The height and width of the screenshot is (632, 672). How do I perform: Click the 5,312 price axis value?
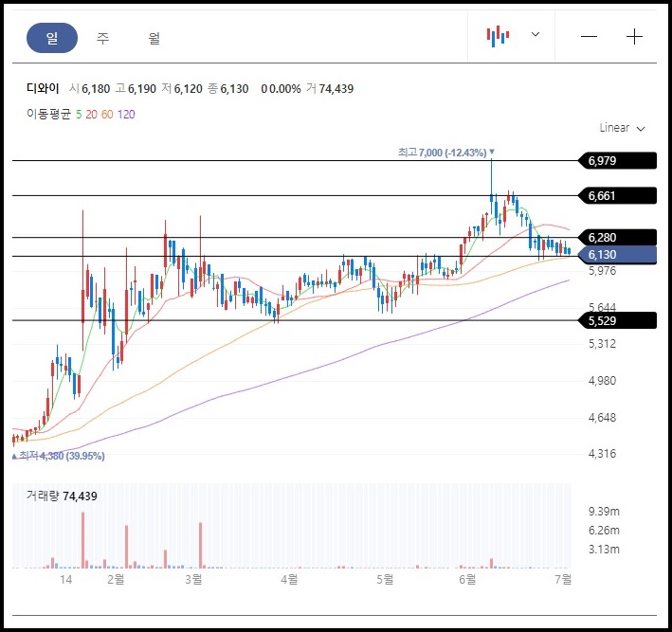[602, 344]
